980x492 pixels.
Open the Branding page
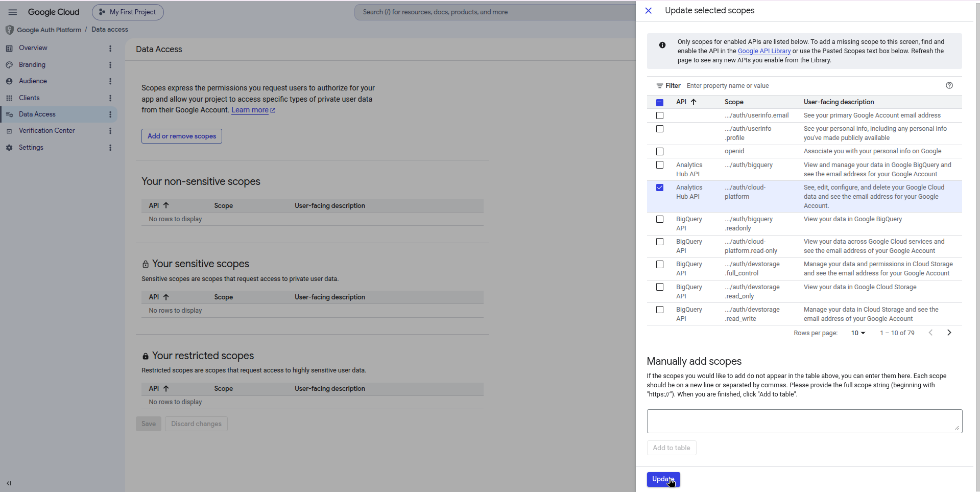tap(32, 64)
